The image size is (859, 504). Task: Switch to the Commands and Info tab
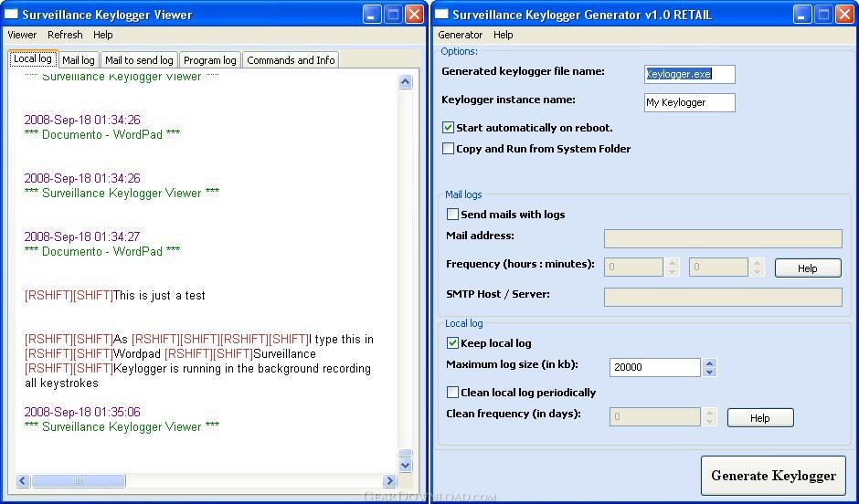point(291,60)
